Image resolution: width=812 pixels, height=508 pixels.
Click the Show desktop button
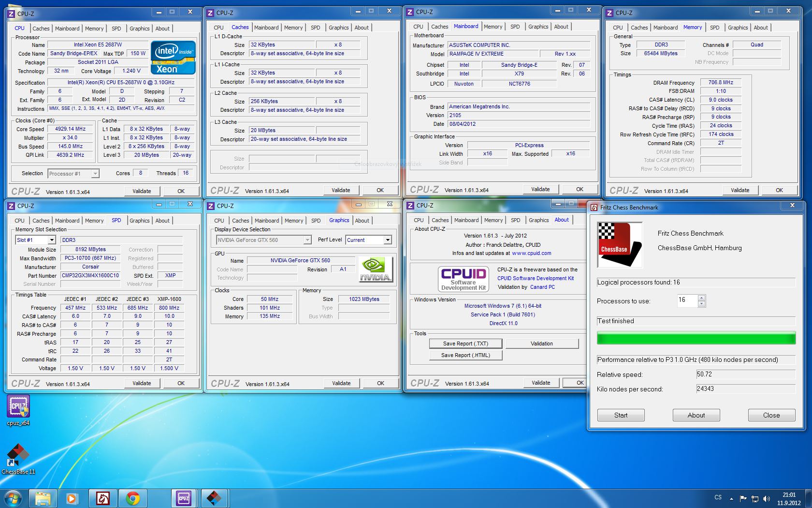pos(809,498)
